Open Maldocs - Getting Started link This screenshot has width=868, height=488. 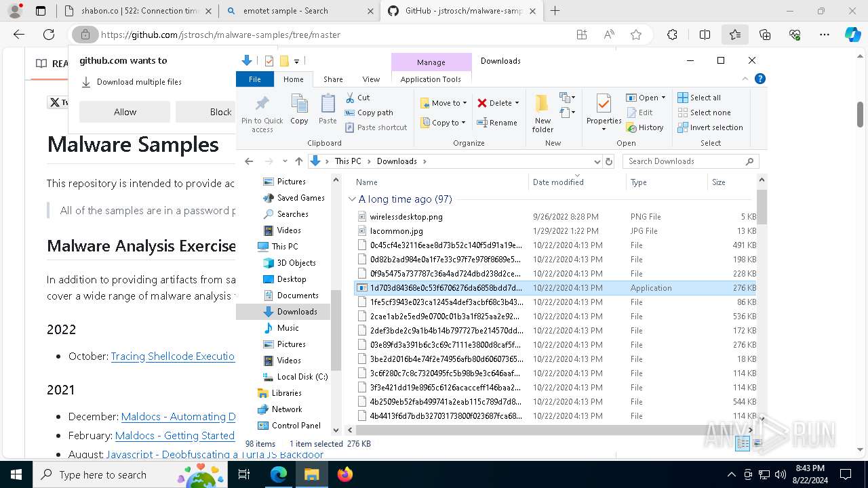coord(175,435)
